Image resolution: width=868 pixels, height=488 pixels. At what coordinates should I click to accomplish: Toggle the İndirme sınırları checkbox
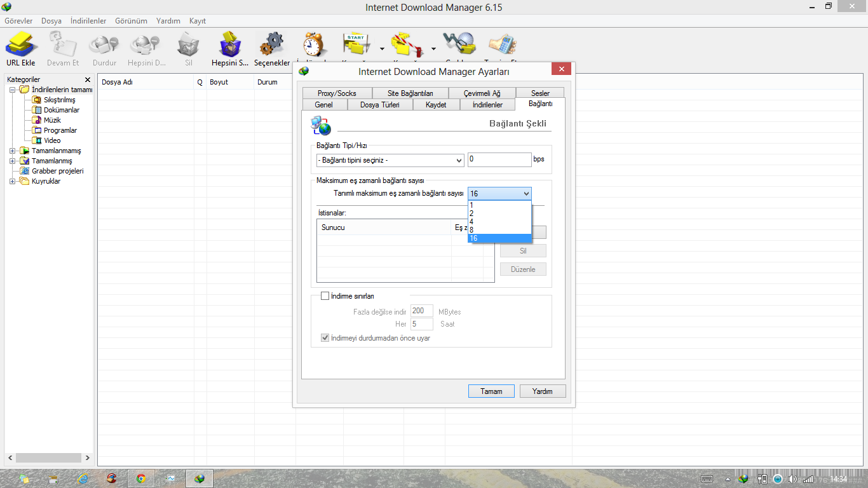coord(325,296)
